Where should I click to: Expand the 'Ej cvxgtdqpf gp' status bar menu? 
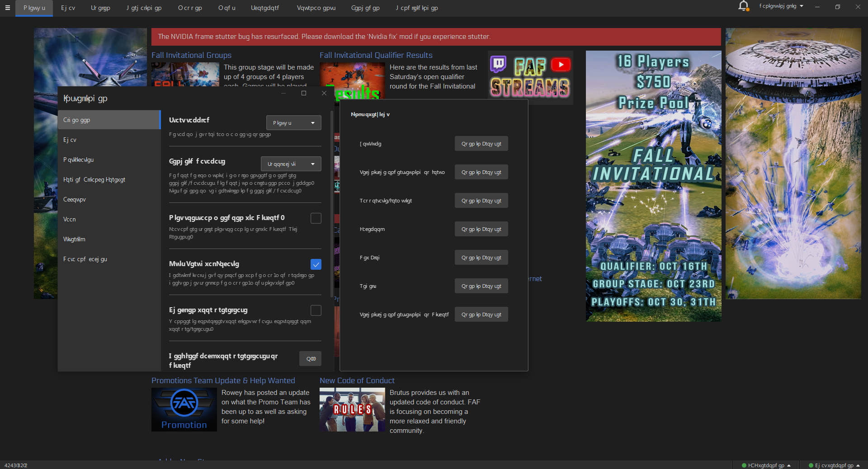click(834, 465)
